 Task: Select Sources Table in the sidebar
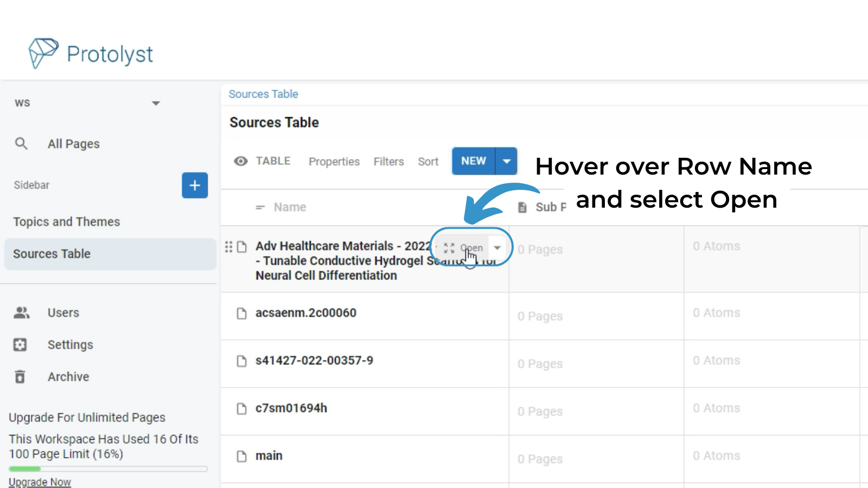[x=52, y=254]
